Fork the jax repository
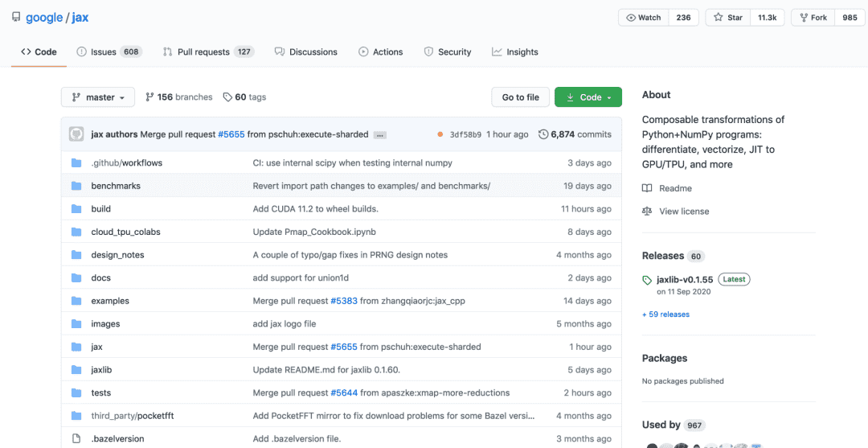The image size is (868, 448). (813, 18)
